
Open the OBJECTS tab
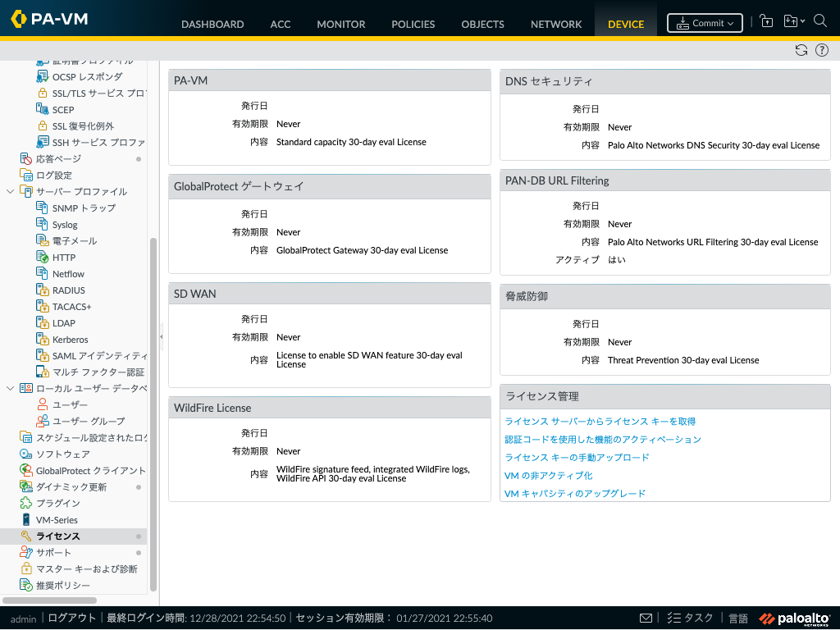482,24
